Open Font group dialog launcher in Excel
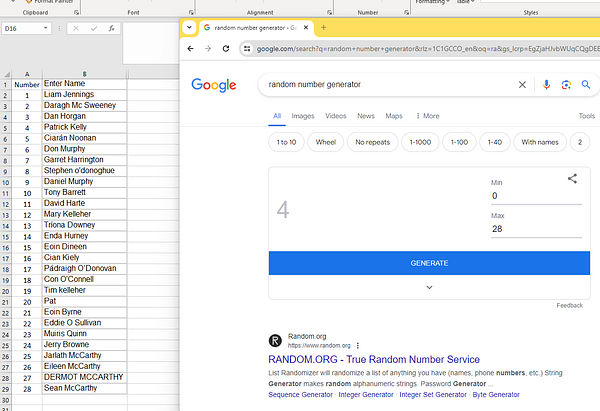This screenshot has width=600, height=411. pos(191,13)
